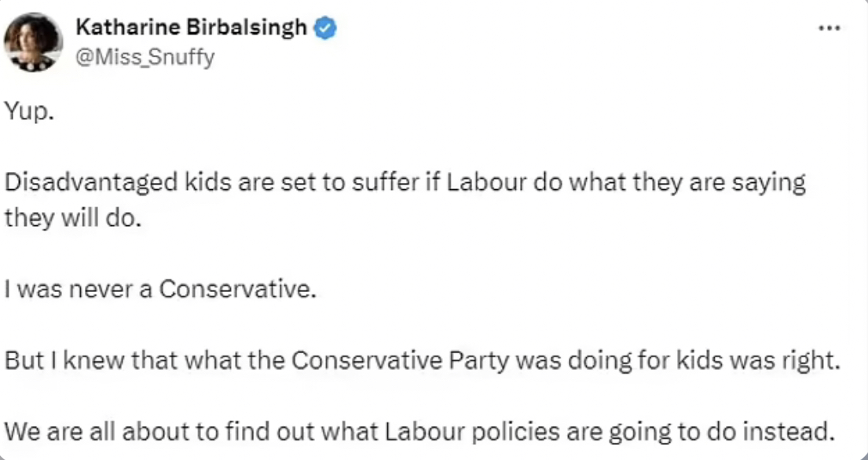Click the text "they will do."
Image resolution: width=868 pixels, height=460 pixels.
point(71,218)
